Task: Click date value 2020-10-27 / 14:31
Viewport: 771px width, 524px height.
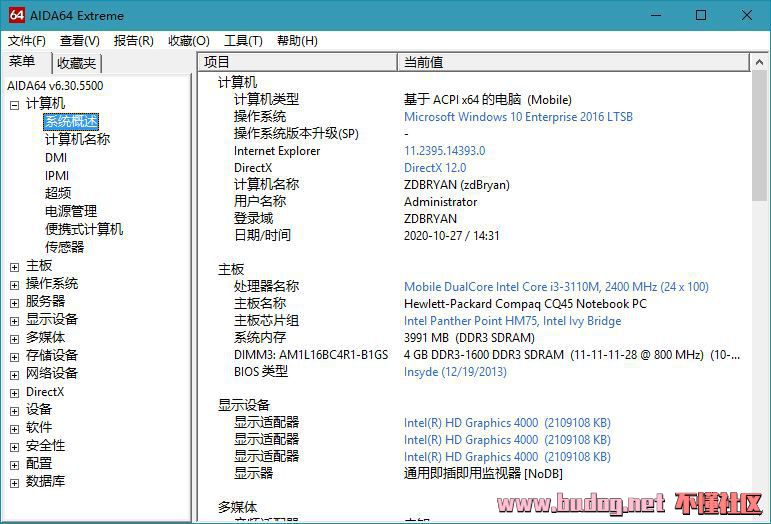Action: click(451, 236)
